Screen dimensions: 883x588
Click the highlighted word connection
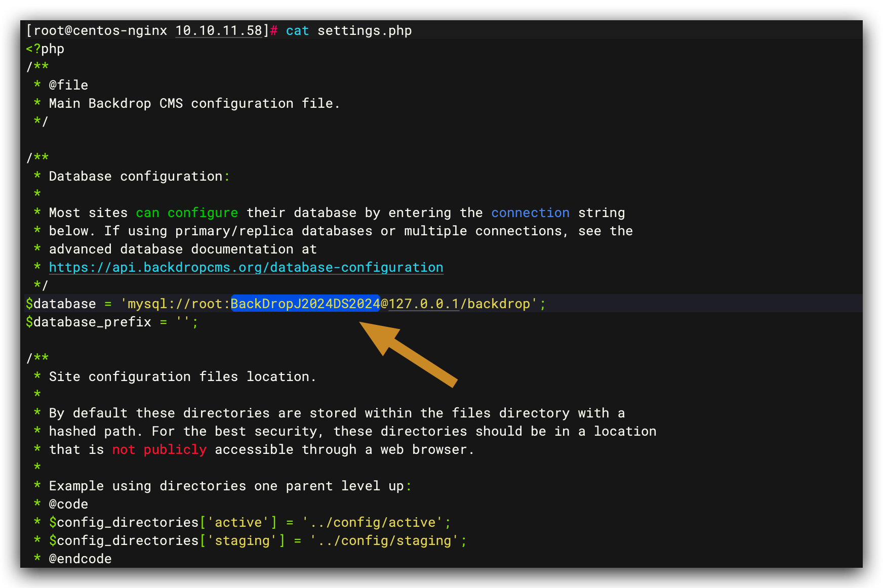coord(530,213)
